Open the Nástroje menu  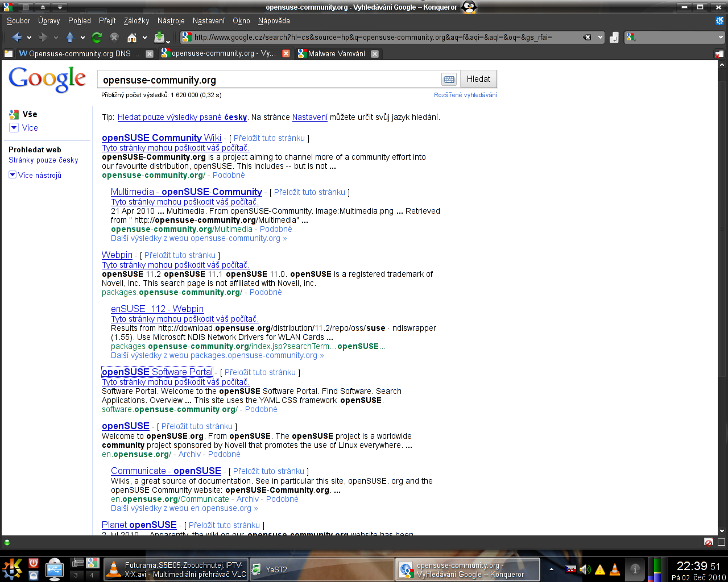171,20
